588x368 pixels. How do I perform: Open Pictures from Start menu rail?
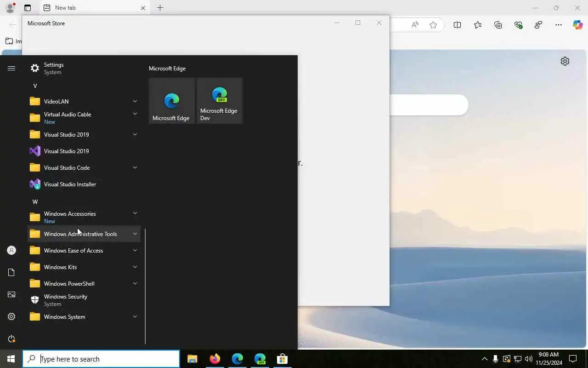11,294
